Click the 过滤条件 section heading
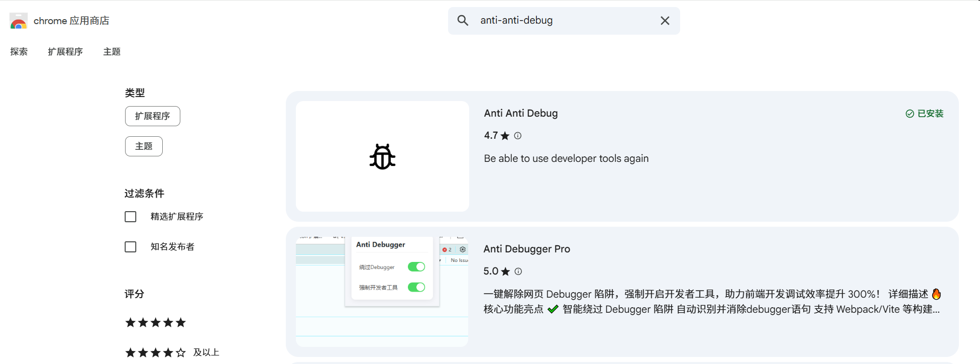 click(145, 194)
